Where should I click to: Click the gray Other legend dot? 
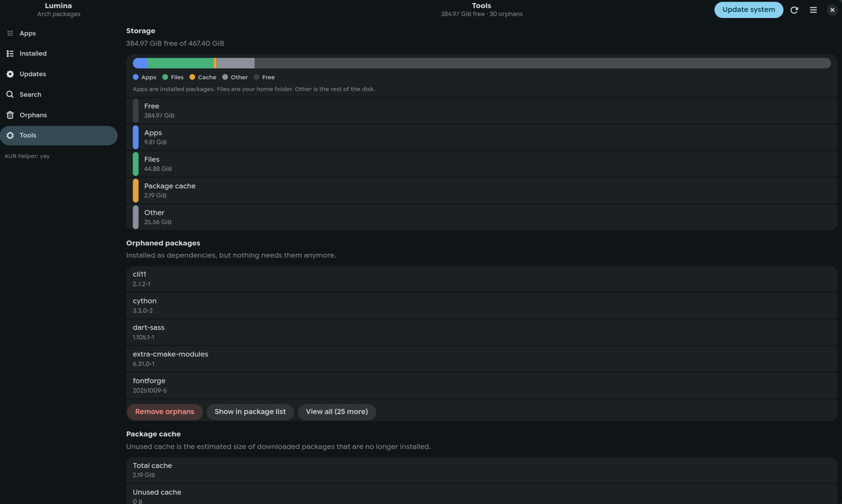225,77
